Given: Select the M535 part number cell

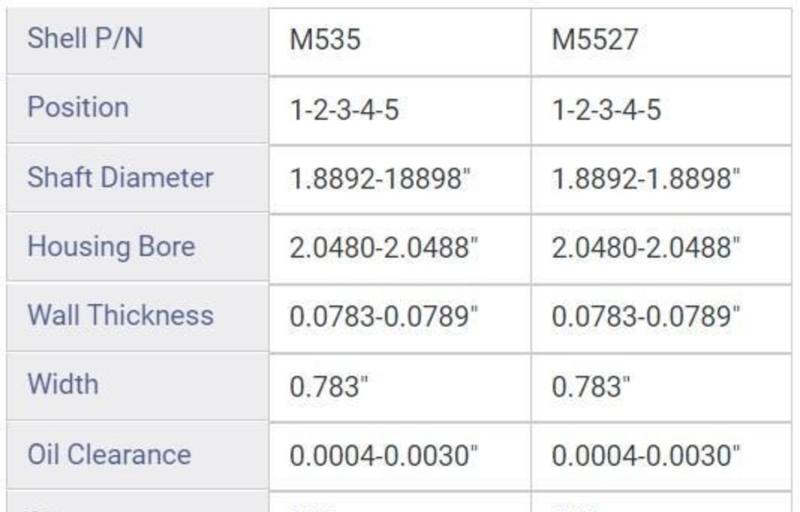Looking at the screenshot, I should coord(325,40).
